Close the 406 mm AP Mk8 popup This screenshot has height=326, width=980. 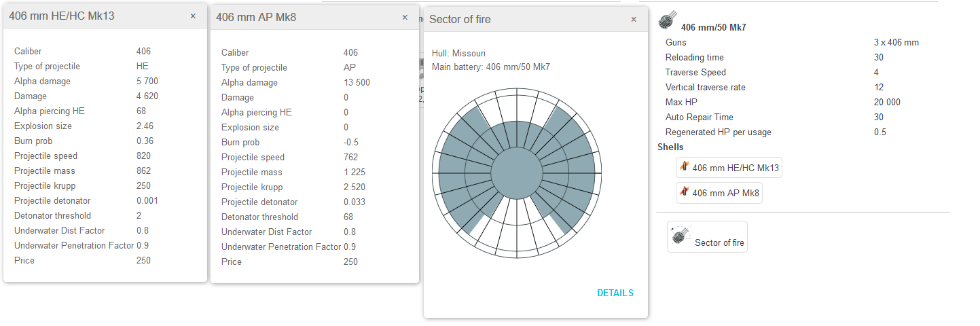405,17
